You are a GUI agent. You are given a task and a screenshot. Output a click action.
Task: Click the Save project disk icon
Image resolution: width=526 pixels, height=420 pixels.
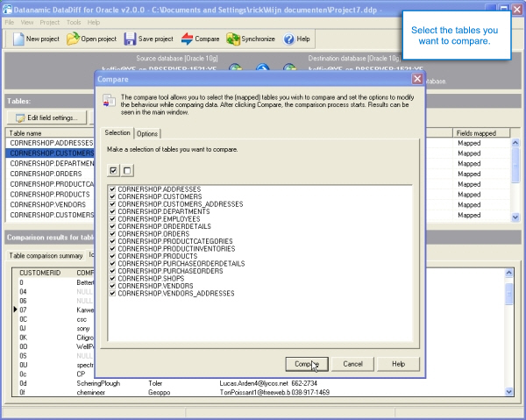pos(130,39)
